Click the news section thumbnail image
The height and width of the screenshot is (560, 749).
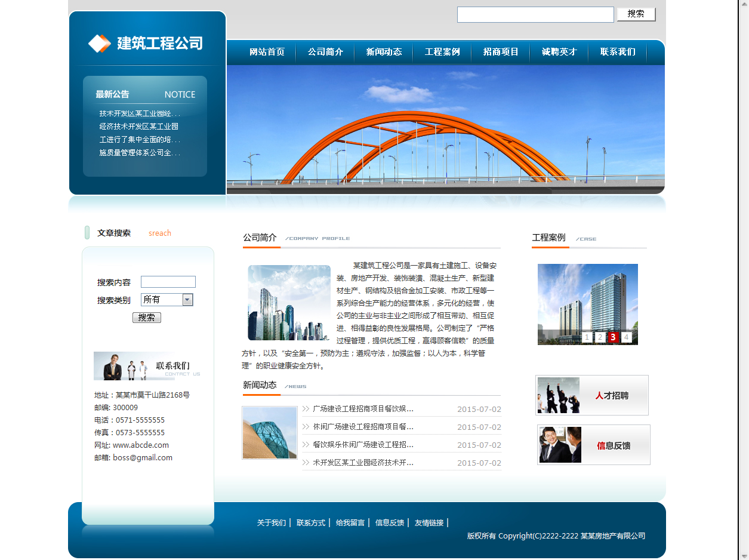tap(270, 433)
